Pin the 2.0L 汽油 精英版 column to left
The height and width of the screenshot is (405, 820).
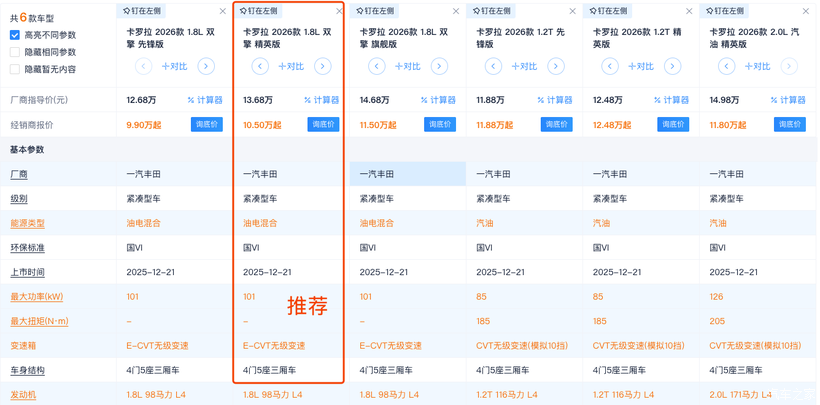tap(727, 11)
